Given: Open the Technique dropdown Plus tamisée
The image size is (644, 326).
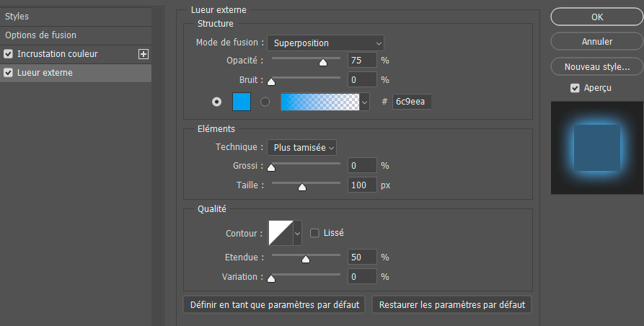Looking at the screenshot, I should pyautogui.click(x=301, y=147).
